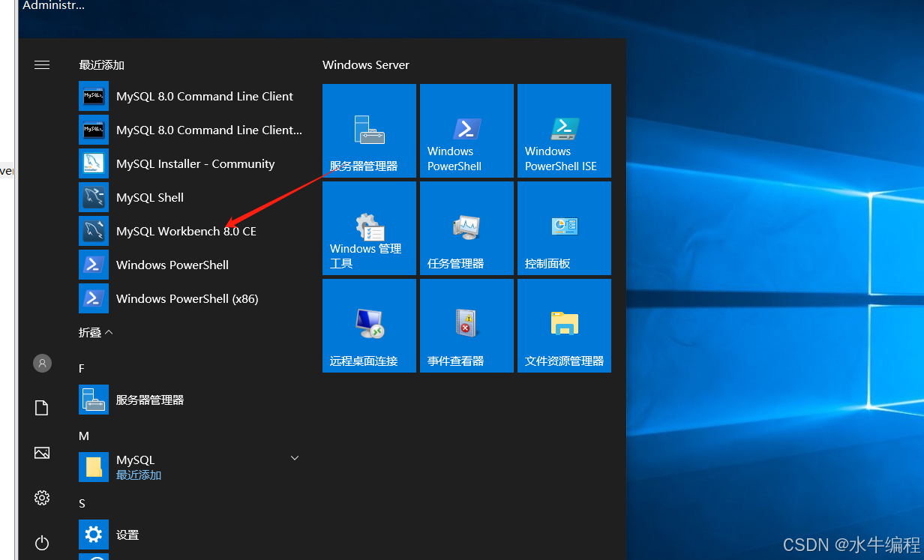This screenshot has height=560, width=924.
Task: Click the letter M group header
Action: pos(83,436)
